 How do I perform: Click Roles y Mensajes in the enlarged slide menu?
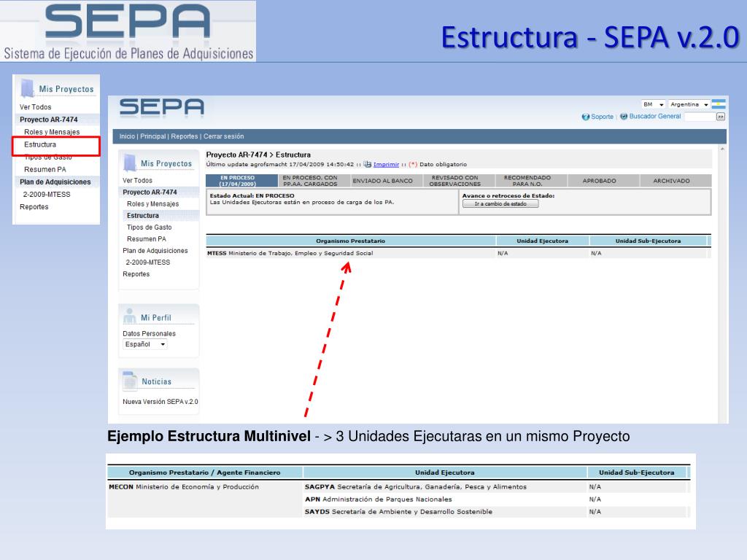click(x=52, y=132)
